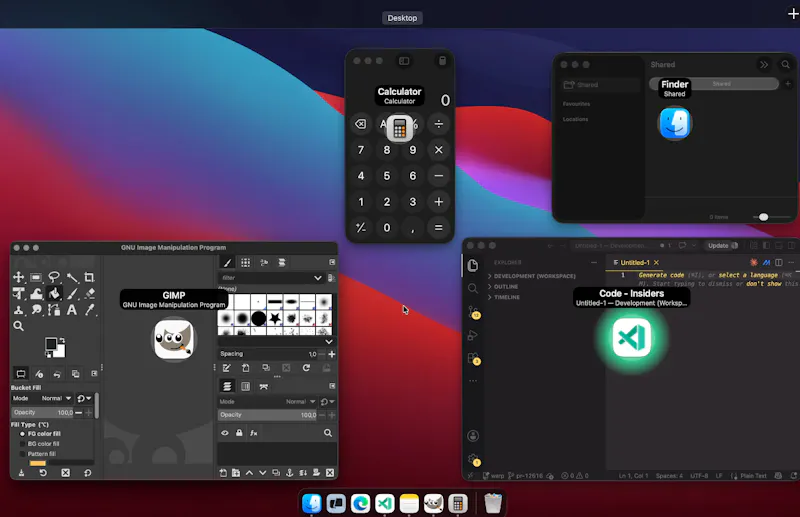Switch to the Patterns tab in GIMP dock
Image resolution: width=800 pixels, height=517 pixels.
(x=245, y=262)
